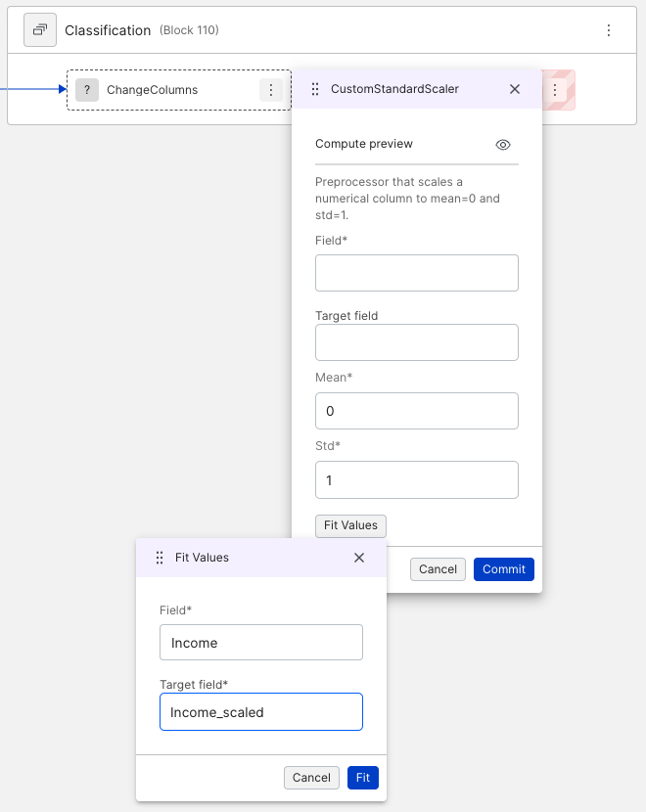Click the Fit Values dialog title text
The width and height of the screenshot is (646, 812).
pos(202,558)
